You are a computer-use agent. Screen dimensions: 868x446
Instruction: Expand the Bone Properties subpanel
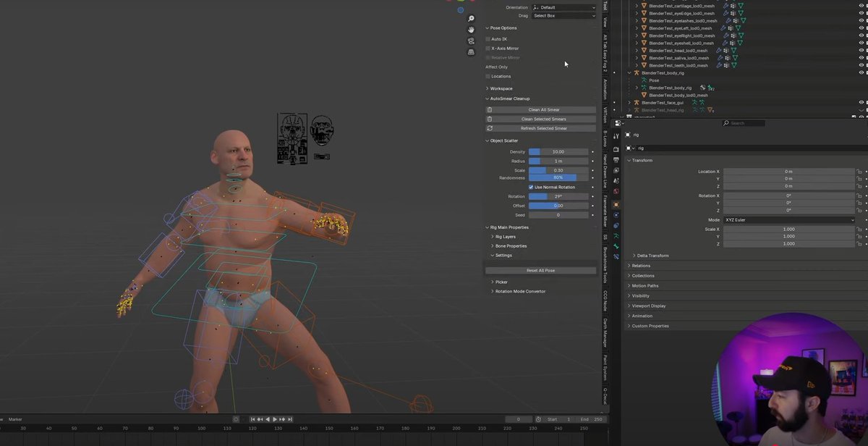510,246
